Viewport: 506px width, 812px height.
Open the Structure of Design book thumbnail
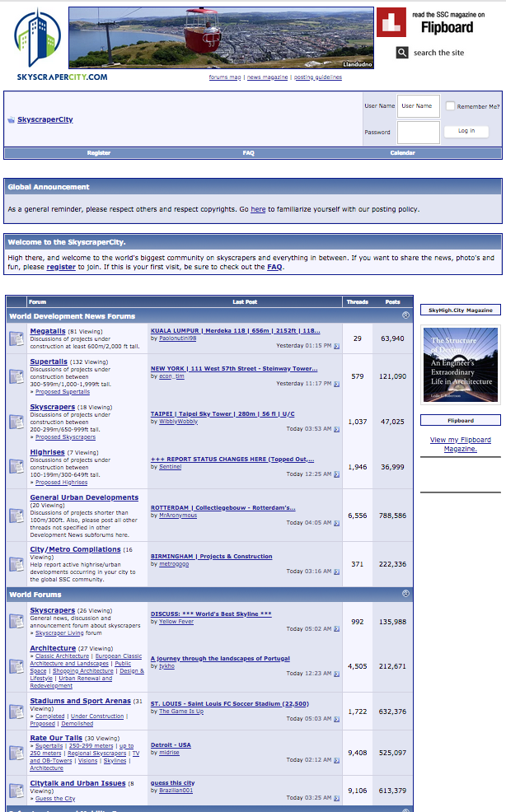[461, 365]
